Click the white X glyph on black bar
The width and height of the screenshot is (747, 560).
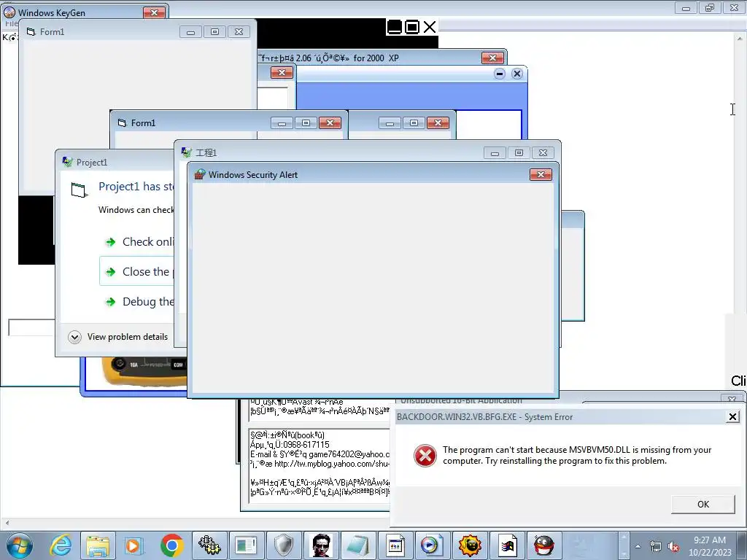(429, 27)
